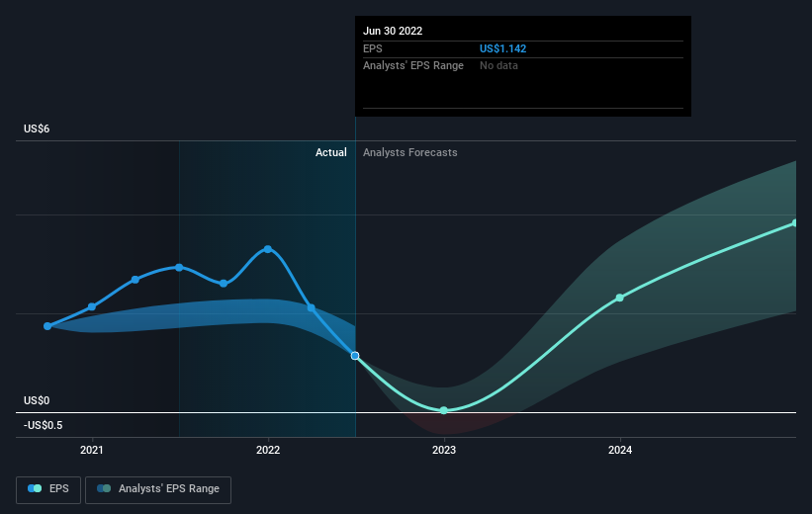This screenshot has width=812, height=514.
Task: Click the Analysts' EPS Range legend color icon
Action: pos(104,488)
